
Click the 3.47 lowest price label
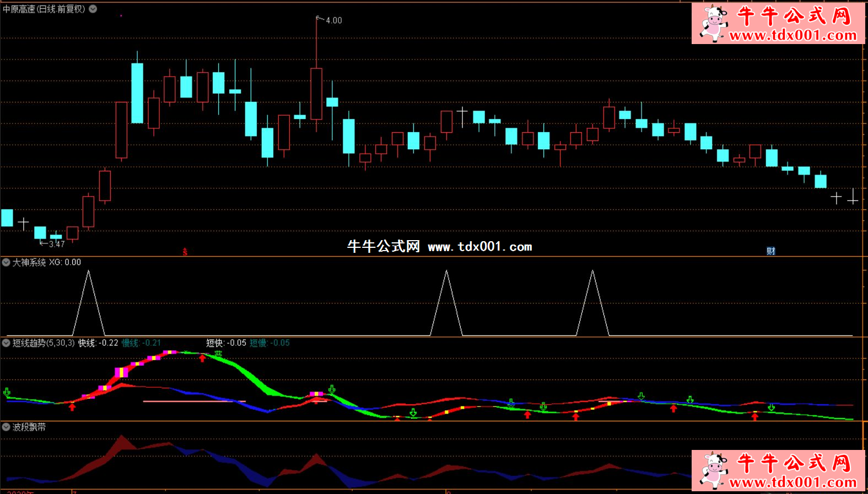57,244
